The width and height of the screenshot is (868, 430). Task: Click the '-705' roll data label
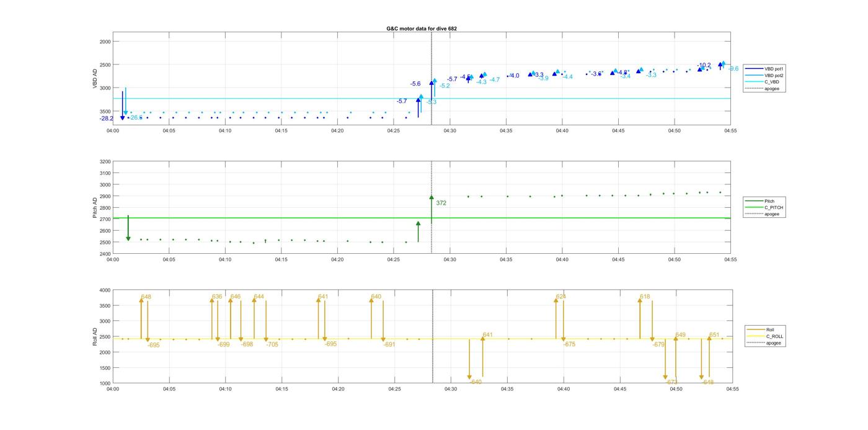272,344
